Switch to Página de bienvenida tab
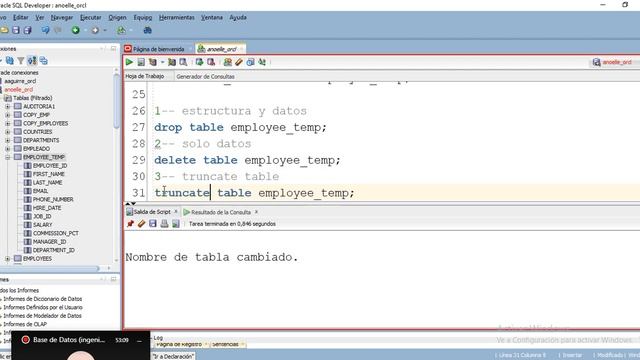Image resolution: width=640 pixels, height=360 pixels. tap(158, 49)
